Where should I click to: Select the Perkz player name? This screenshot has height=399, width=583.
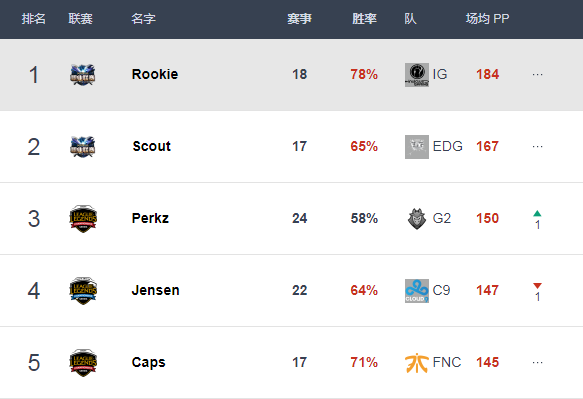tap(150, 218)
